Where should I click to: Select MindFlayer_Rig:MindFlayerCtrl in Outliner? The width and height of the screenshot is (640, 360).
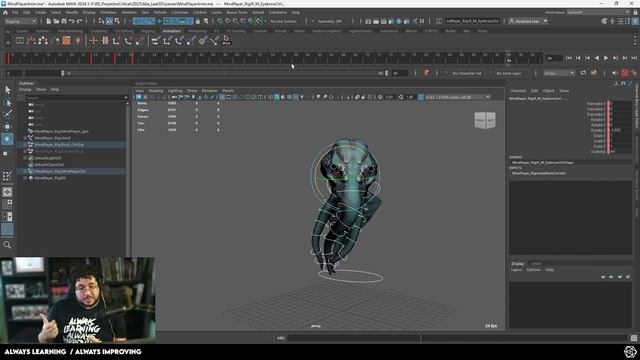60,171
